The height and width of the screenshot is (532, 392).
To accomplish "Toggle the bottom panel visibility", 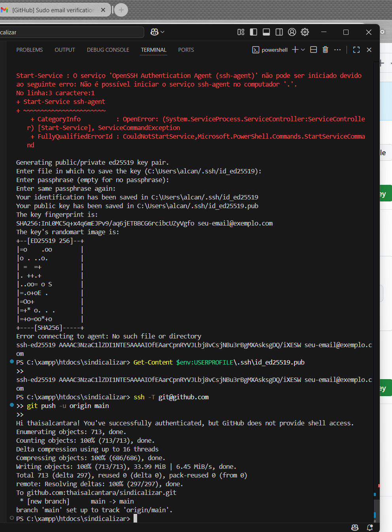I will tap(266, 32).
